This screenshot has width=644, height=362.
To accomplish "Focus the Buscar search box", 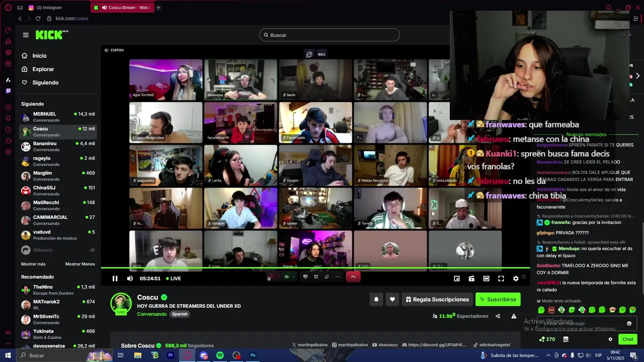I will (330, 35).
